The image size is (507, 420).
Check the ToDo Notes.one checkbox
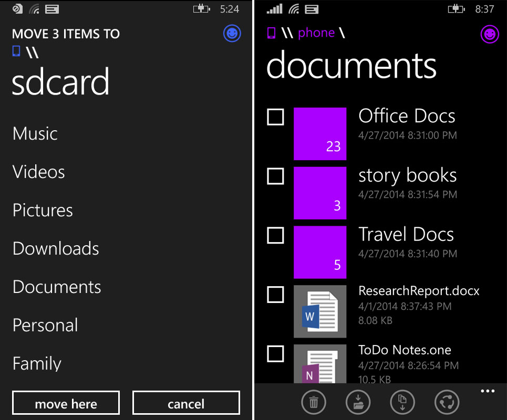pyautogui.click(x=275, y=354)
